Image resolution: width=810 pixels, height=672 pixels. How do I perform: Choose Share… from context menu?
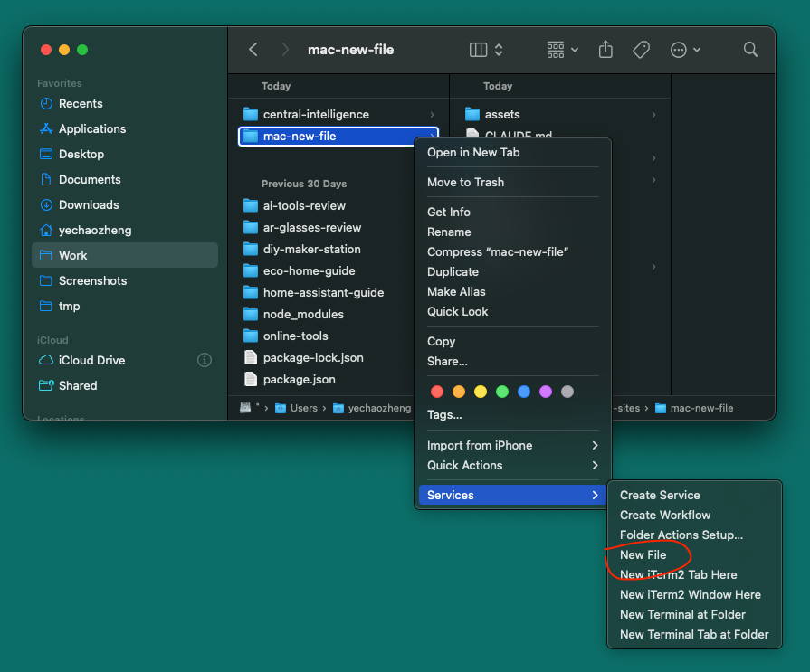point(512,361)
